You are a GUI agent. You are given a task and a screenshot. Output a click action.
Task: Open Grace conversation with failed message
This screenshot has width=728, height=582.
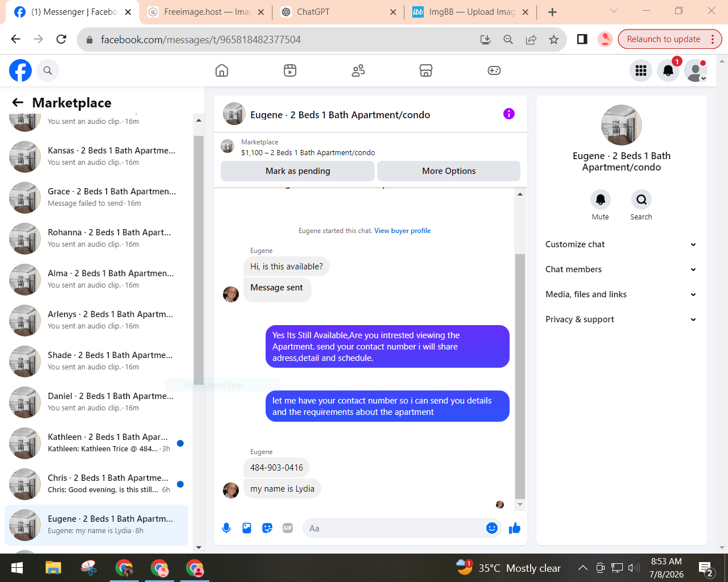click(97, 198)
